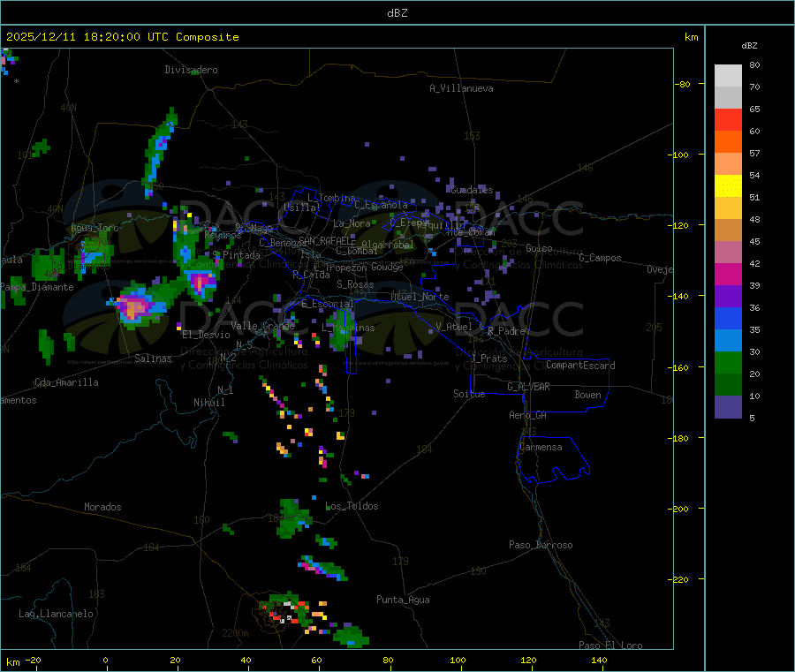
Task: Select the Salinas location label
Action: click(153, 359)
